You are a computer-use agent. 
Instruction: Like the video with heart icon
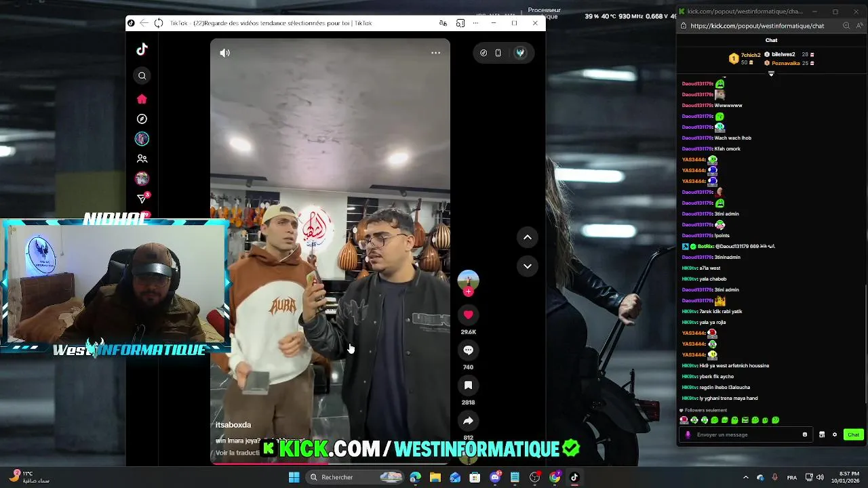click(x=468, y=314)
